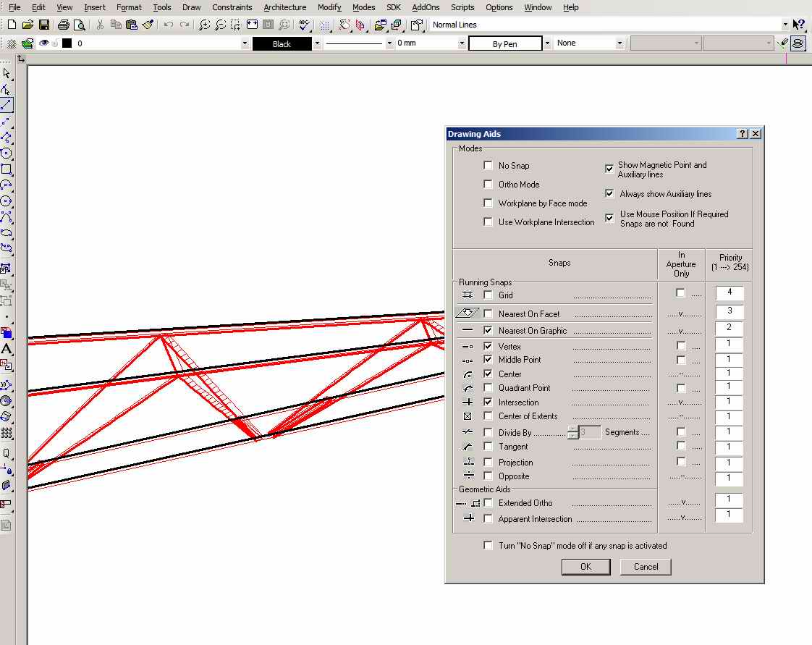
Task: Click OK in Drawing Aids dialog
Action: click(x=585, y=567)
